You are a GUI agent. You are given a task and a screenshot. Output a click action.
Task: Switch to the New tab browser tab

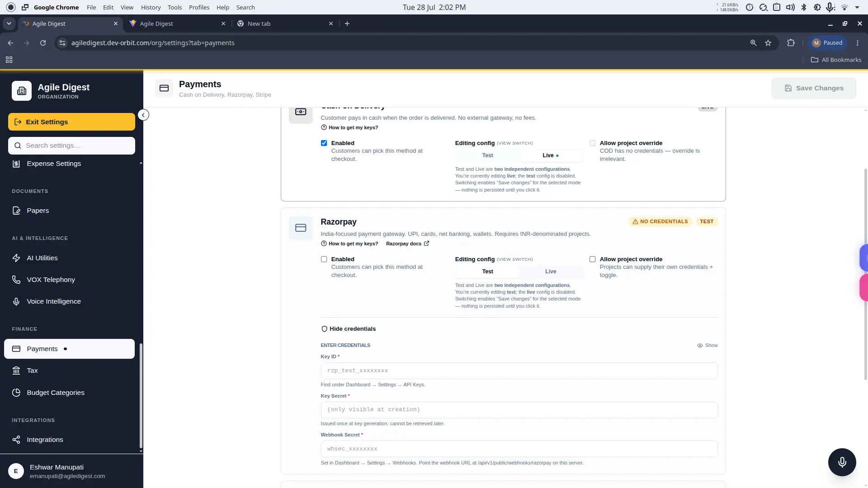(286, 23)
